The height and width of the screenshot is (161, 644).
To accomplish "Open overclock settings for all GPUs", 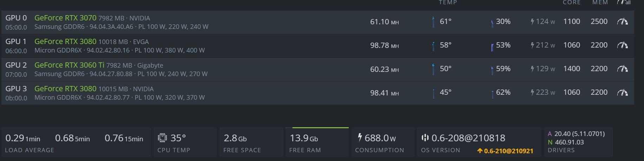I will click(623, 2).
